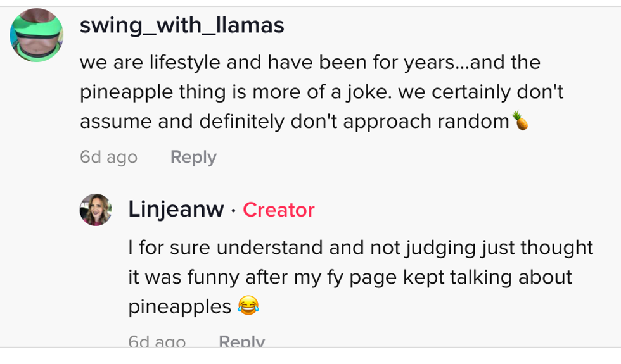Click the word 'pineapples' in Linjeanw's reply
The width and height of the screenshot is (621, 364).
(179, 307)
